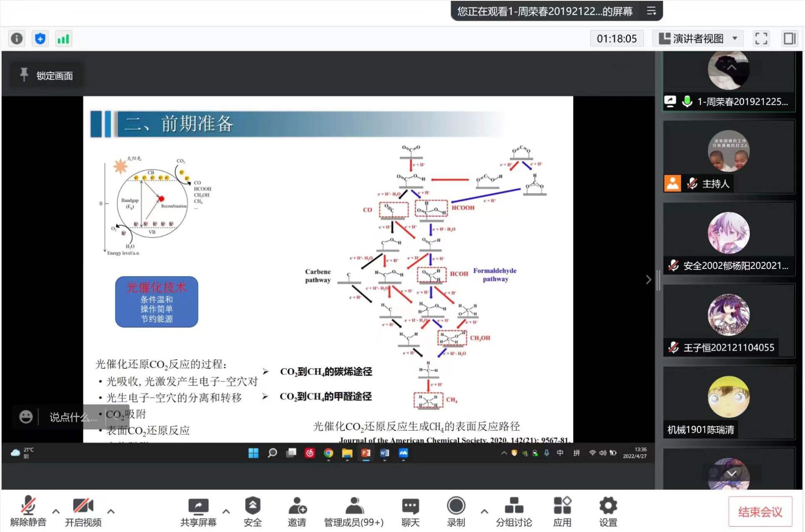Expand the share screen options arrow
This screenshot has height=532, width=805.
click(226, 511)
